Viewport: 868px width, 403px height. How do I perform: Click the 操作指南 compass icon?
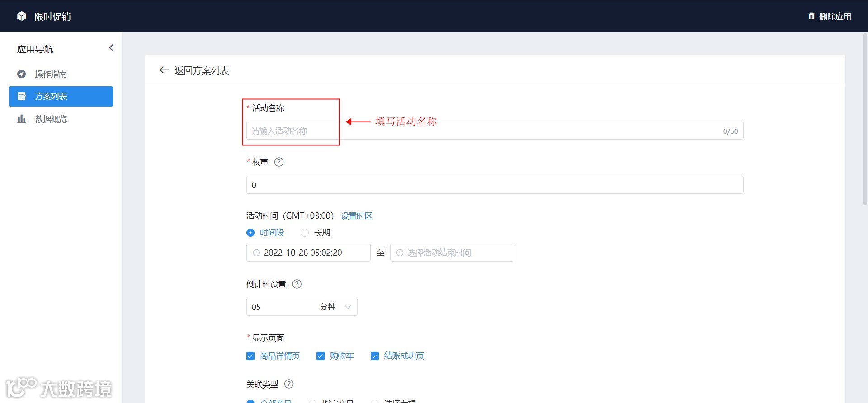point(21,74)
